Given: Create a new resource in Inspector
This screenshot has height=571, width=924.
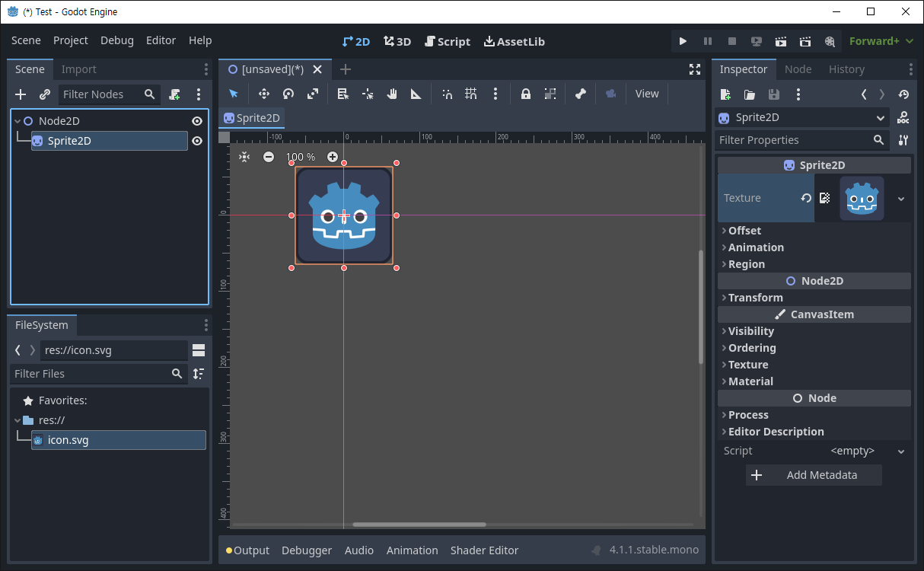Looking at the screenshot, I should 725,94.
